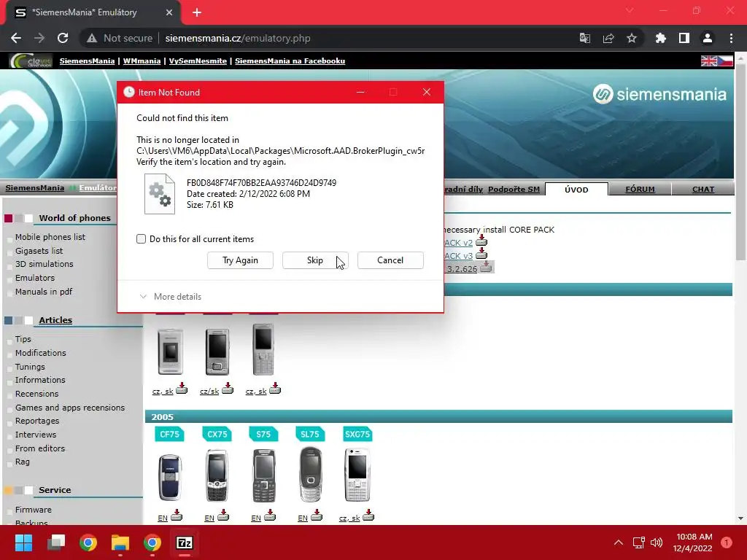Click the address bar URL
Image resolution: width=747 pixels, height=560 pixels.
click(238, 38)
